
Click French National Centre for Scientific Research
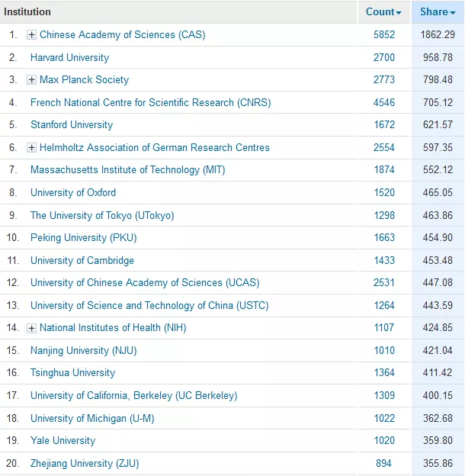click(150, 102)
